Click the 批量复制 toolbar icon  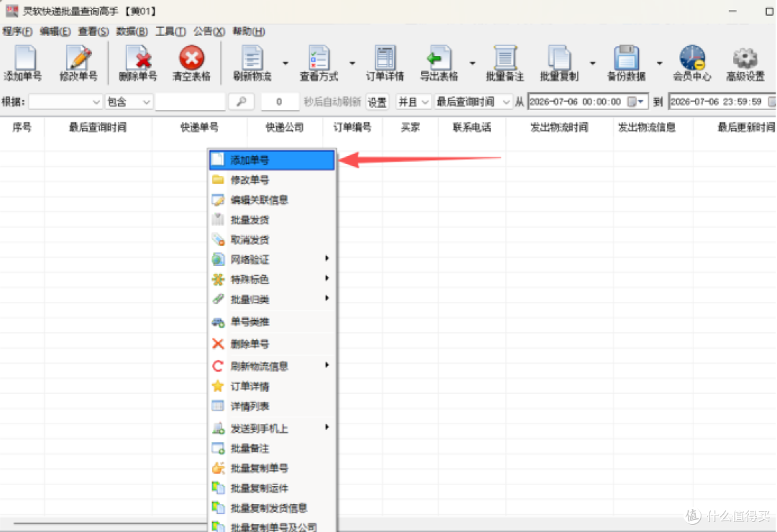click(x=559, y=63)
